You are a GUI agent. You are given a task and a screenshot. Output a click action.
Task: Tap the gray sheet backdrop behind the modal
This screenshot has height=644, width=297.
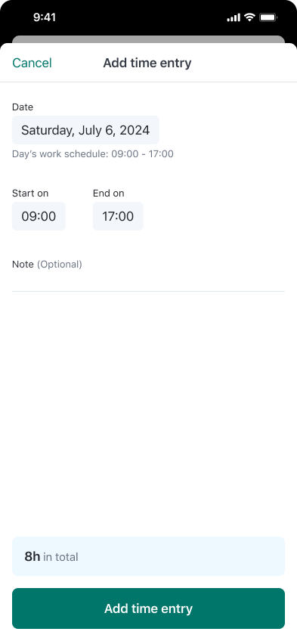click(148, 39)
